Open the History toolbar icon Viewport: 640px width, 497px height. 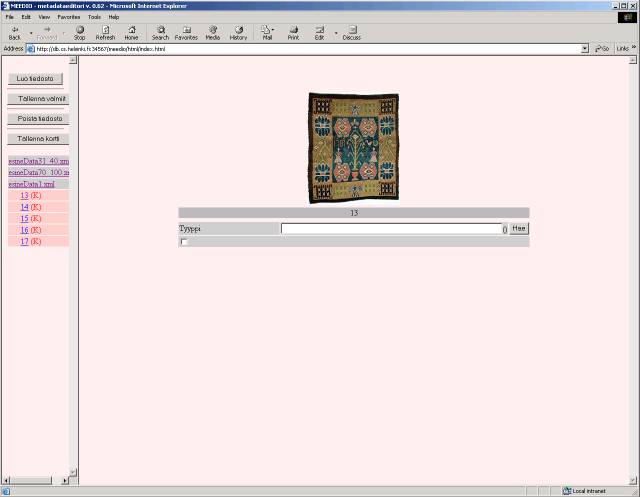point(238,33)
